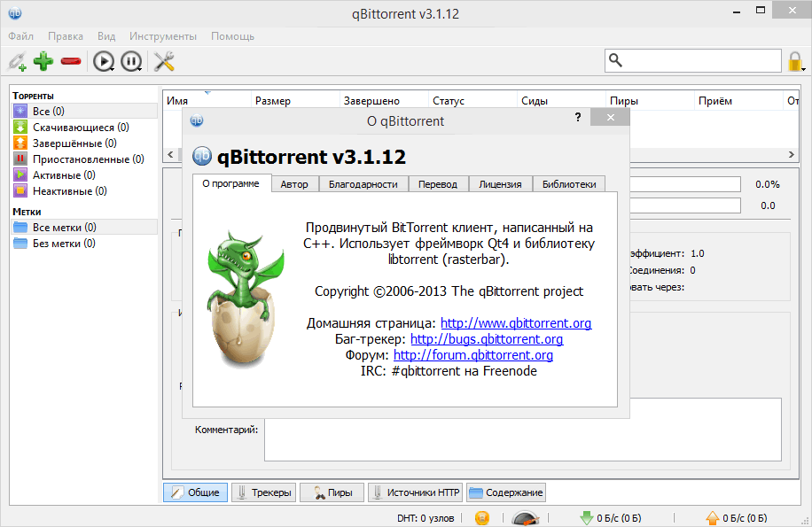Click the 'Пиры' bottom tab button
This screenshot has height=527, width=812.
tap(332, 492)
